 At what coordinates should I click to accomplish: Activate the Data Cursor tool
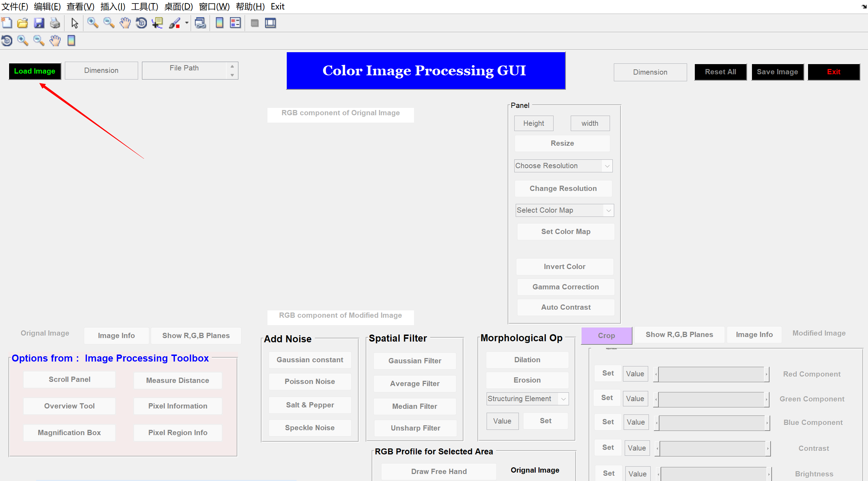[x=157, y=23]
